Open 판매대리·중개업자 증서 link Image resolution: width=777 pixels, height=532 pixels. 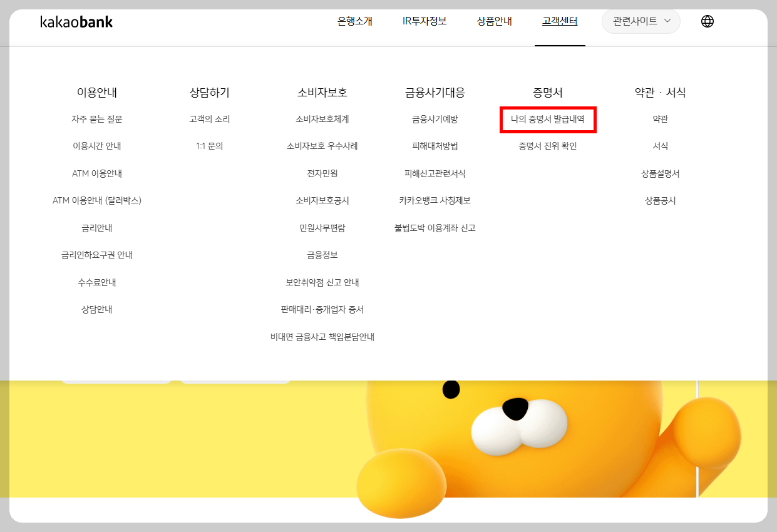(x=322, y=309)
